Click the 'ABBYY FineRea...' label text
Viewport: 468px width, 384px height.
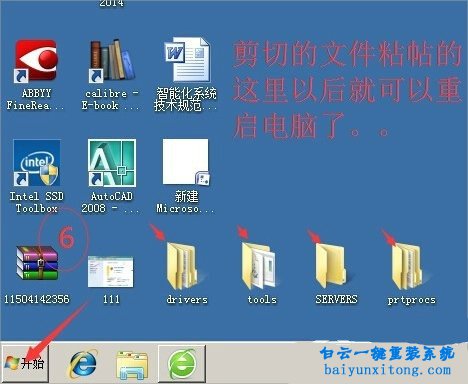(36, 100)
